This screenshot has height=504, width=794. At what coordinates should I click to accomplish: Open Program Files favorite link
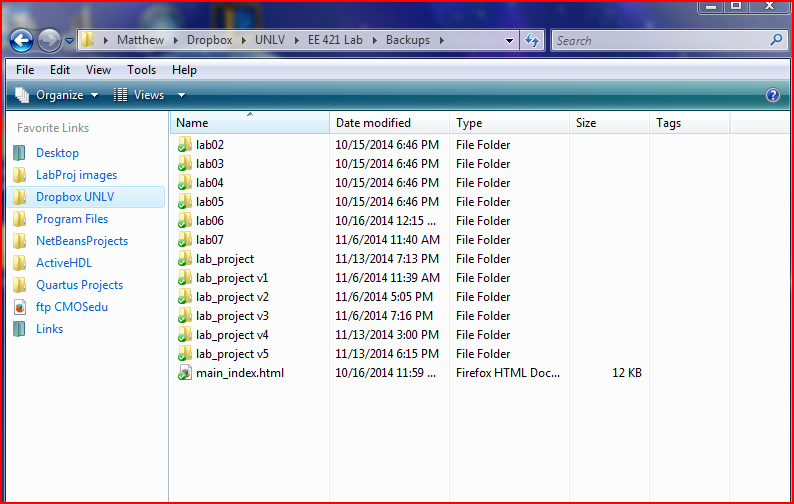tap(72, 219)
